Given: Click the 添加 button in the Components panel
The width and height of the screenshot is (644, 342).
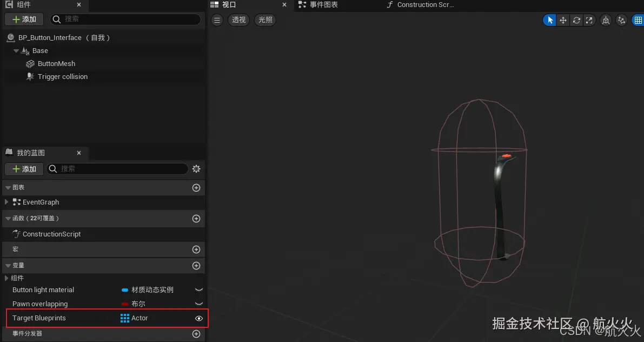Looking at the screenshot, I should pyautogui.click(x=24, y=19).
